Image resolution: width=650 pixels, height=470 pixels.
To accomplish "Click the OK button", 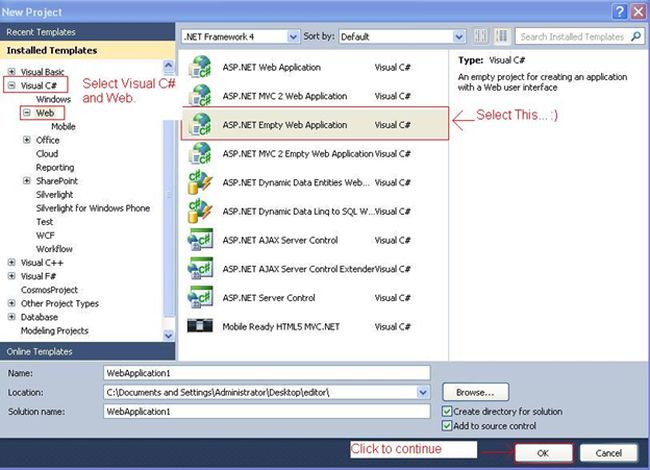I will click(543, 453).
